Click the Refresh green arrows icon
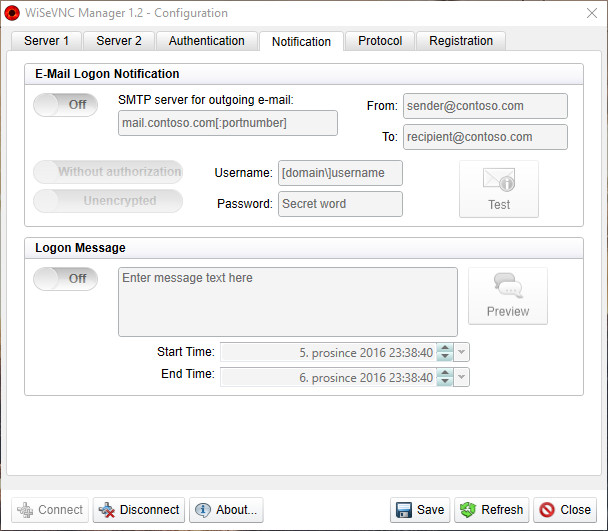The height and width of the screenshot is (531, 608). 468,510
